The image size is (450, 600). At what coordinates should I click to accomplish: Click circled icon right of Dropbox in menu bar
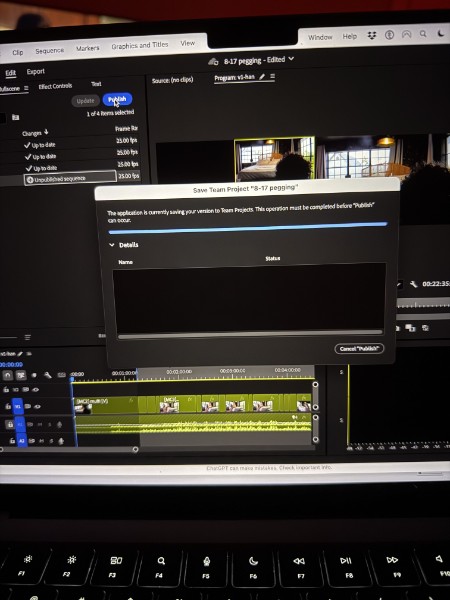389,35
